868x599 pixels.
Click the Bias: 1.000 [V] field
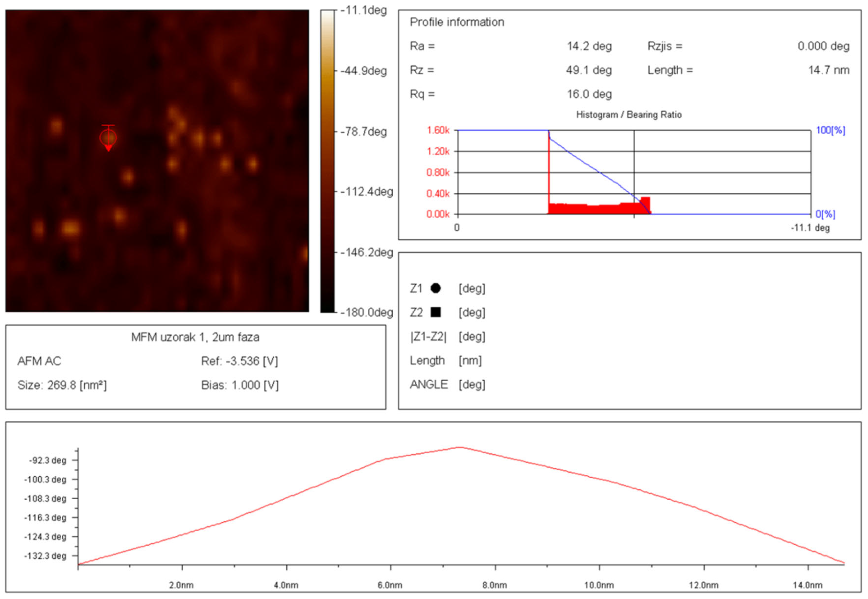click(x=240, y=385)
